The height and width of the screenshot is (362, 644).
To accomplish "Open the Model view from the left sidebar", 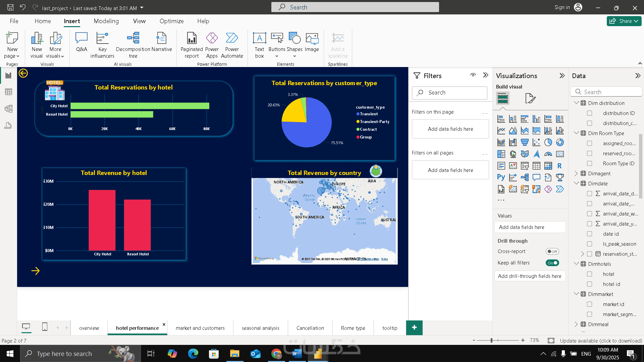I will click(8, 109).
